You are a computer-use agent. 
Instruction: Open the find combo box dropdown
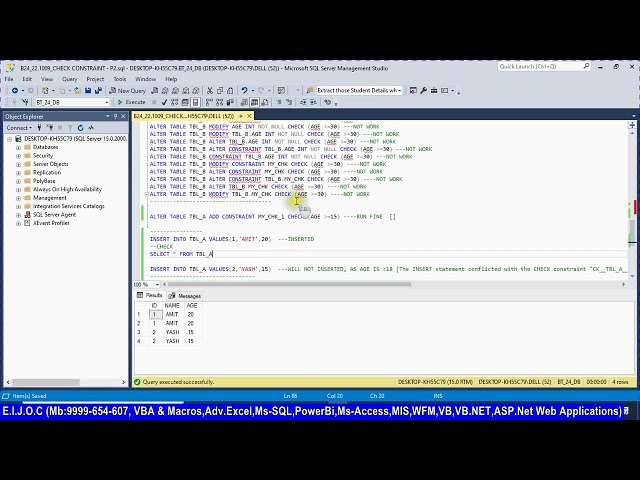(400, 91)
